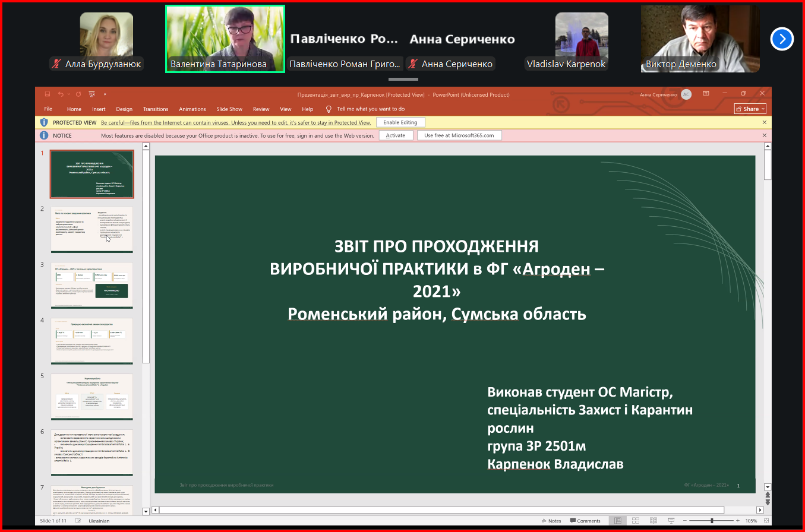
Task: Open the Transitions ribbon tab
Action: (156, 109)
